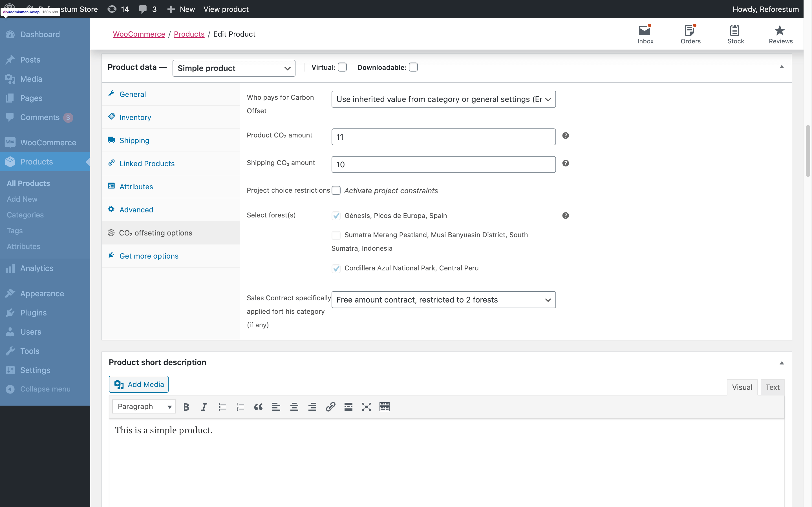Viewport: 812px width, 507px height.
Task: Open the Orders panel icon
Action: 691,34
